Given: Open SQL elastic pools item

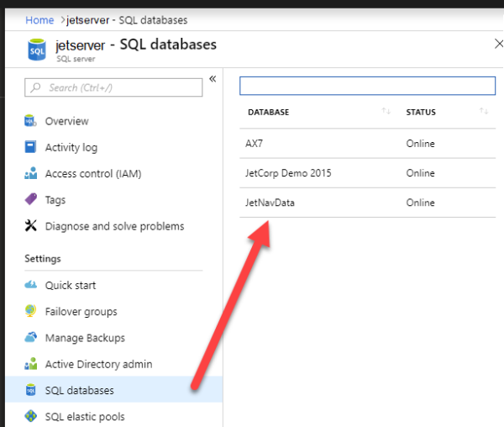Looking at the screenshot, I should (85, 417).
